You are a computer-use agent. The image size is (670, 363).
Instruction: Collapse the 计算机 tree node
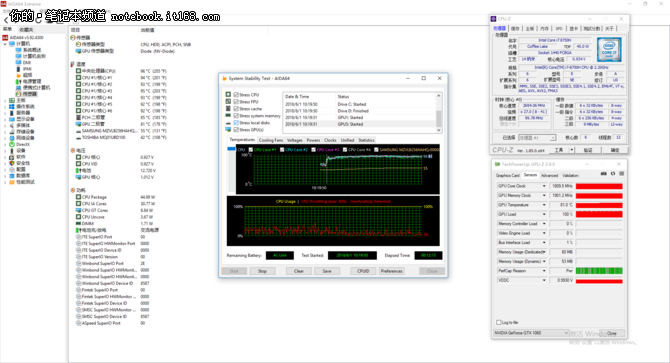5,44
